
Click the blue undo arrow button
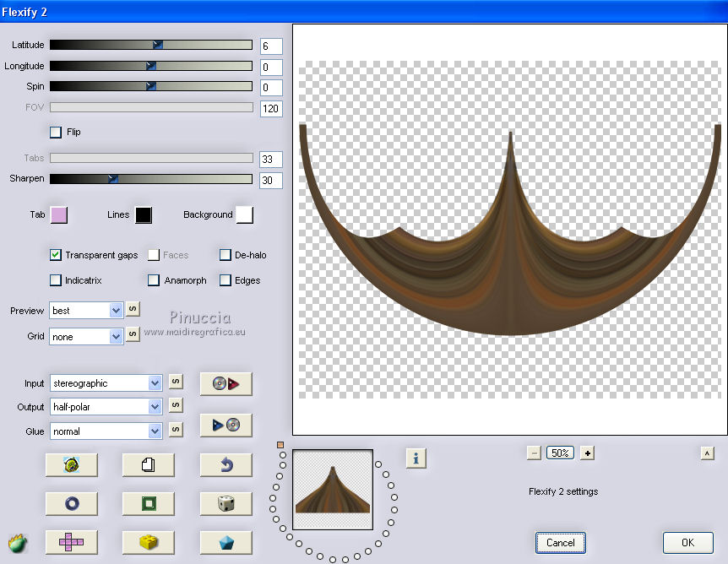coord(225,464)
